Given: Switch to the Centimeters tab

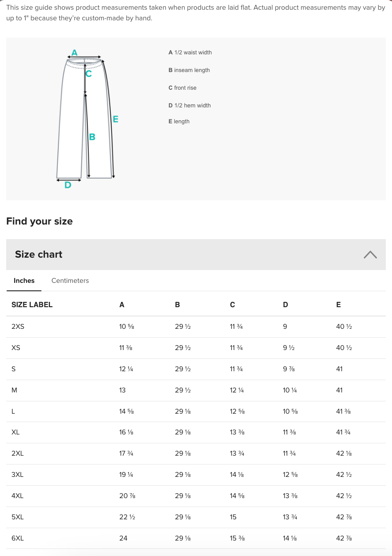Looking at the screenshot, I should point(70,281).
